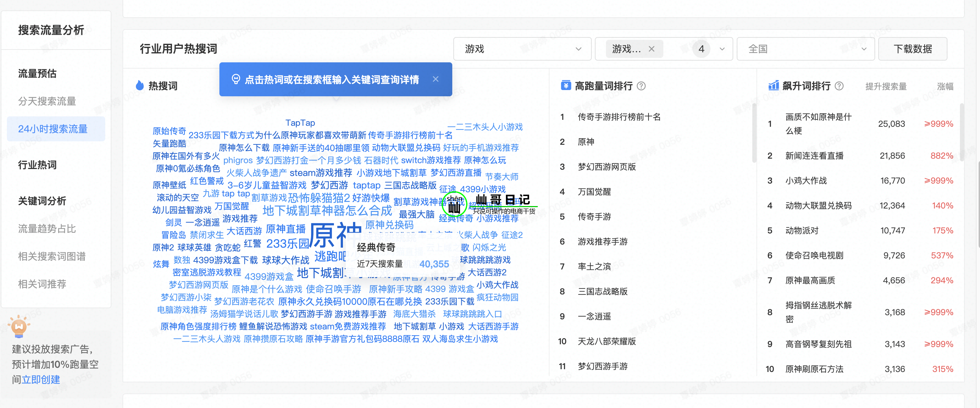The height and width of the screenshot is (408, 980).
Task: Click the 高跑量词排行 header icon
Action: point(566,86)
